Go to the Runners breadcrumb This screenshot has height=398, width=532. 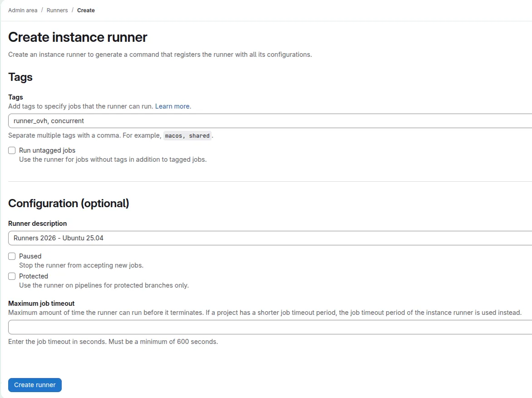[x=57, y=10]
